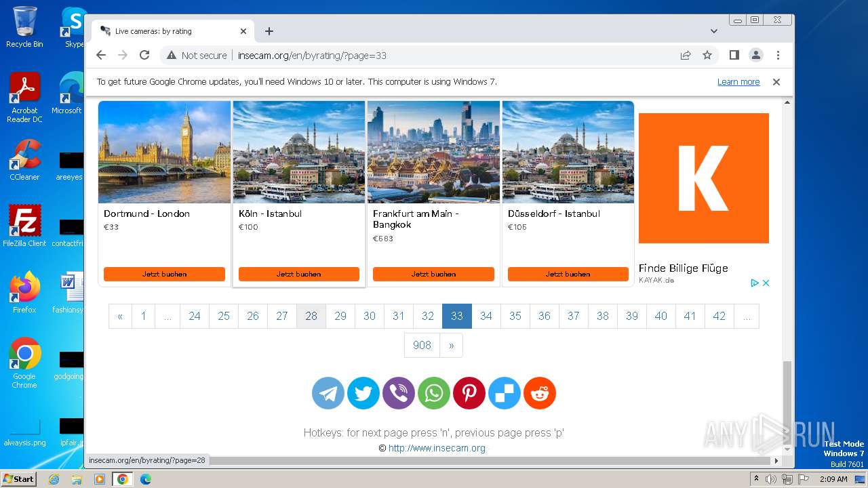Bookmark this page with star icon
This screenshot has width=868, height=488.
(707, 55)
